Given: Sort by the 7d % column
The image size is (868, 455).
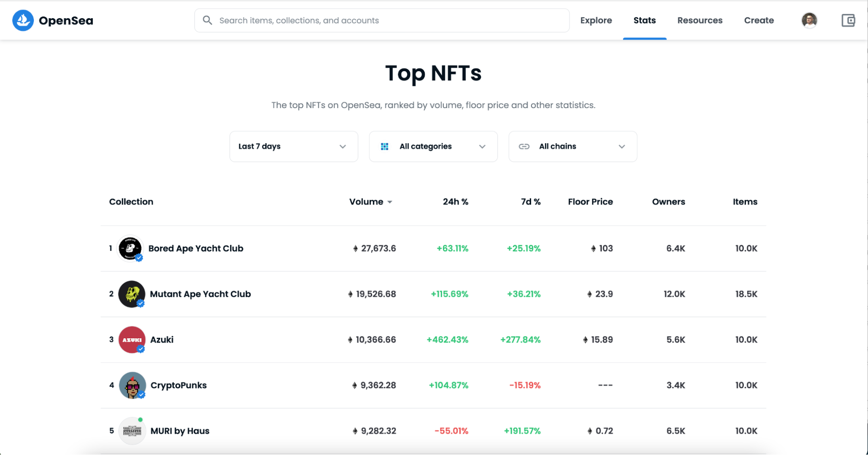Looking at the screenshot, I should [x=531, y=202].
